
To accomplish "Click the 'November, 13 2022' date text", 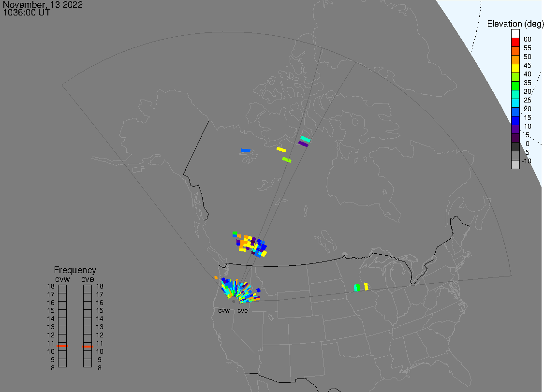I will [43, 4].
